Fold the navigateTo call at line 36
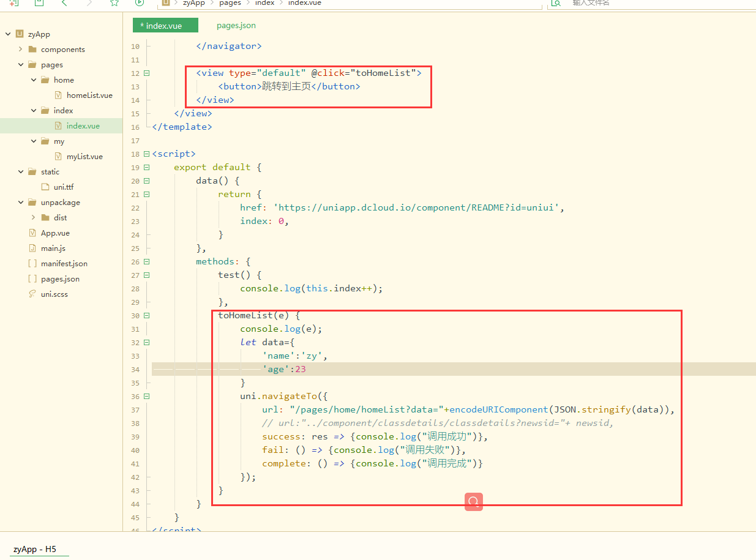 (x=146, y=397)
